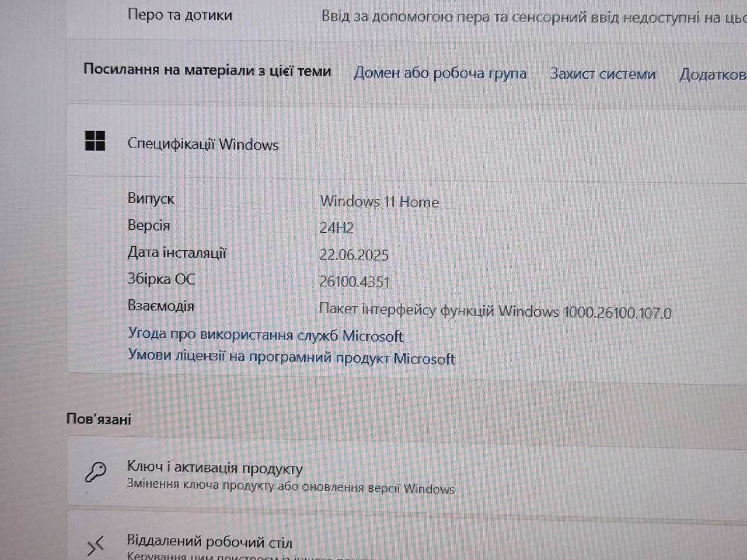Click the Випуск label

click(x=151, y=198)
